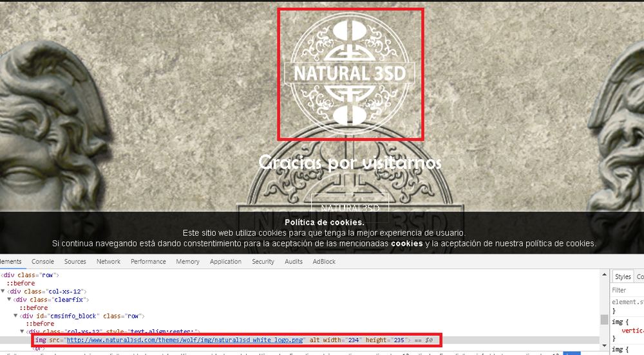Collapse the text-align center div node
The height and width of the screenshot is (355, 644).
pyautogui.click(x=22, y=331)
